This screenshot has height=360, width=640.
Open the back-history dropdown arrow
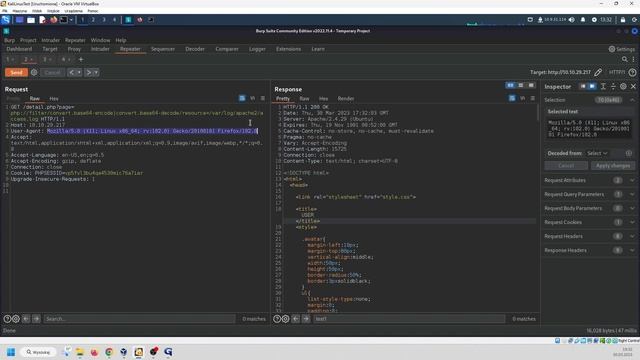[79, 73]
